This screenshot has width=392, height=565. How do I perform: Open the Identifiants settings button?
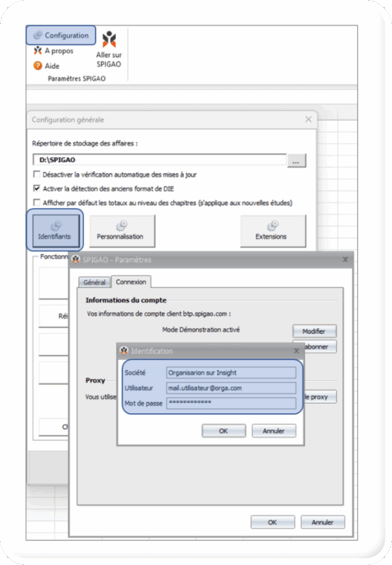click(x=55, y=230)
